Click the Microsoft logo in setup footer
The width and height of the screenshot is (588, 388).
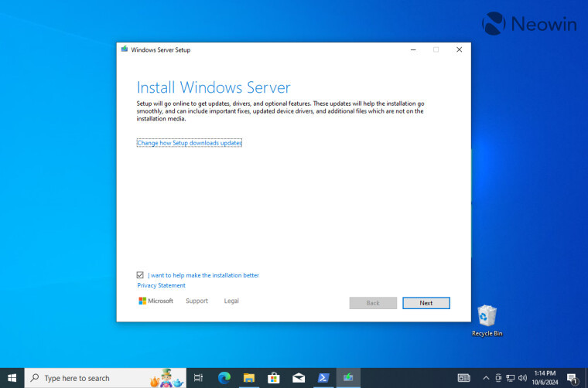tap(156, 301)
